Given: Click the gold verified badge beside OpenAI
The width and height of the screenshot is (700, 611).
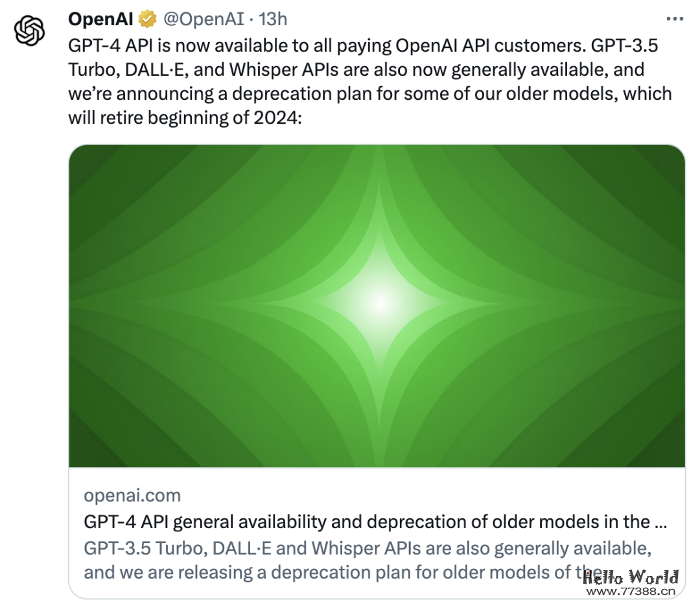Looking at the screenshot, I should click(148, 19).
